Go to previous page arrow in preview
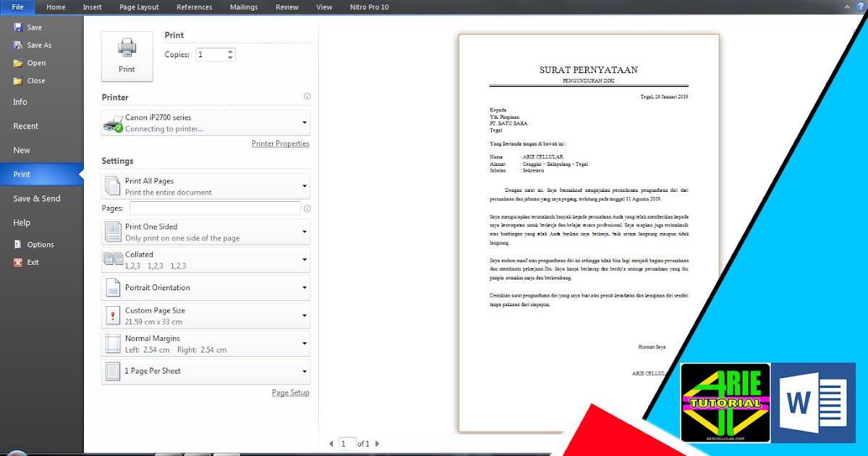Screen dimensions: 868x456 [x=331, y=444]
